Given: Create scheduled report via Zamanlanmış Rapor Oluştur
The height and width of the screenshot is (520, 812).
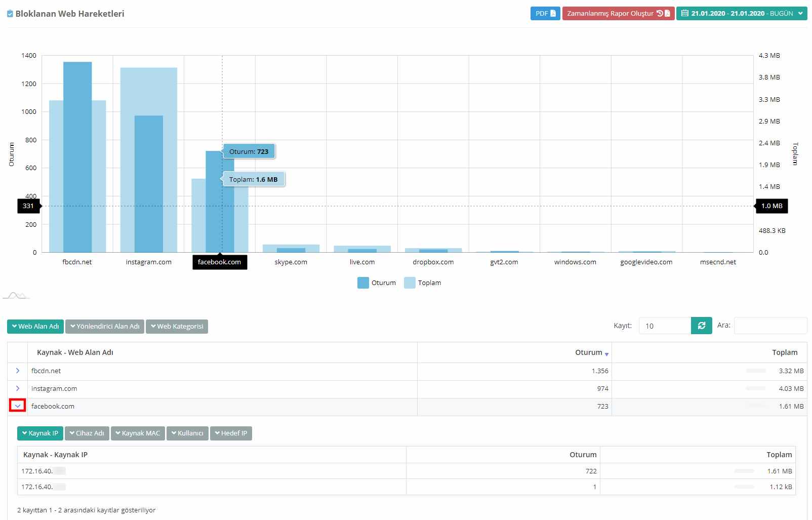Looking at the screenshot, I should (x=618, y=14).
